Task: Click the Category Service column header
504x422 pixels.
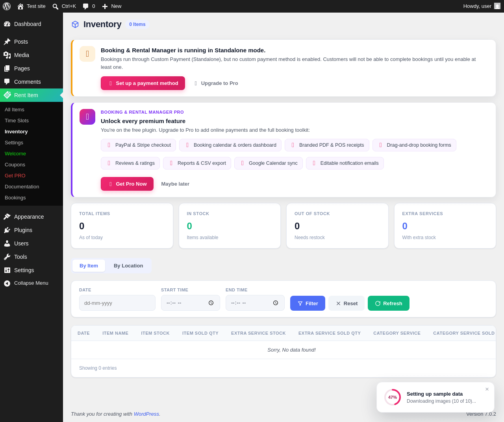Action: click(397, 333)
